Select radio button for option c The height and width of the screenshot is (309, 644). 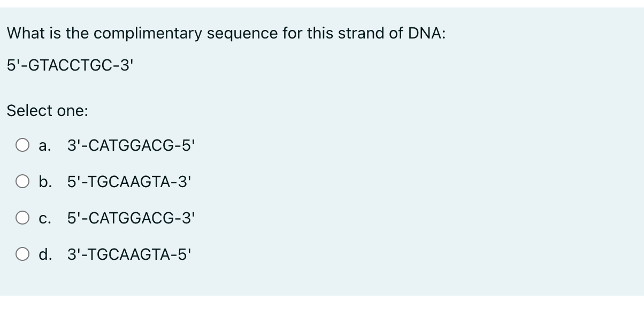22,218
